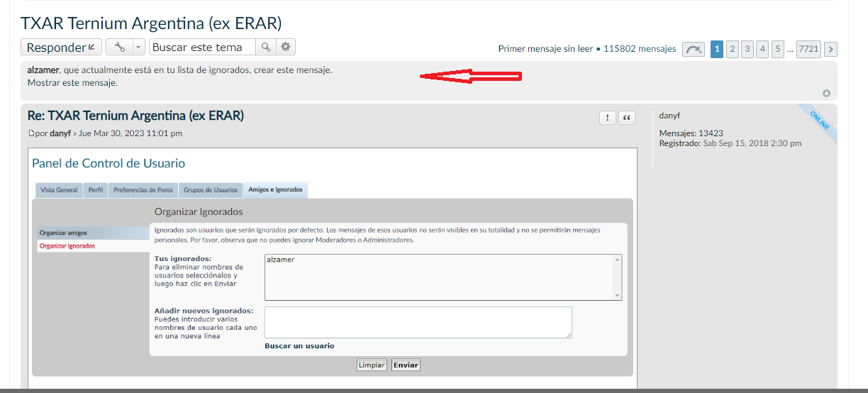Select alzamer in 'Tus ignorados' list
This screenshot has height=393, width=868.
pos(281,260)
